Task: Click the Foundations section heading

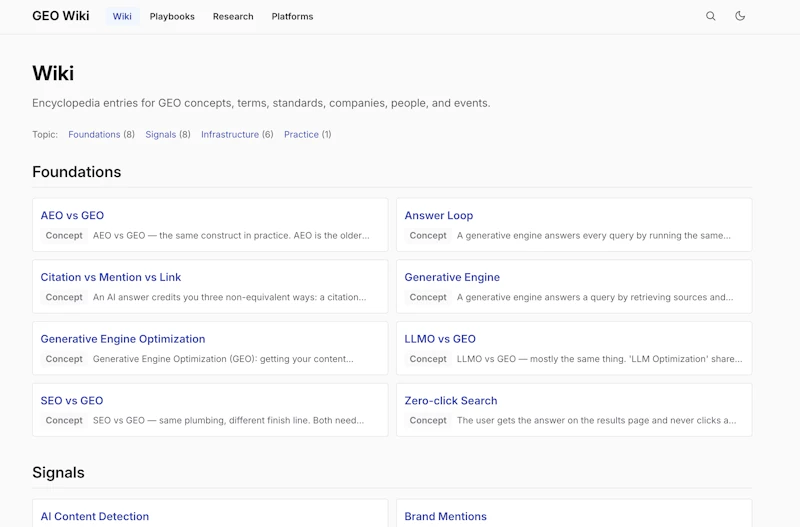Action: click(77, 172)
